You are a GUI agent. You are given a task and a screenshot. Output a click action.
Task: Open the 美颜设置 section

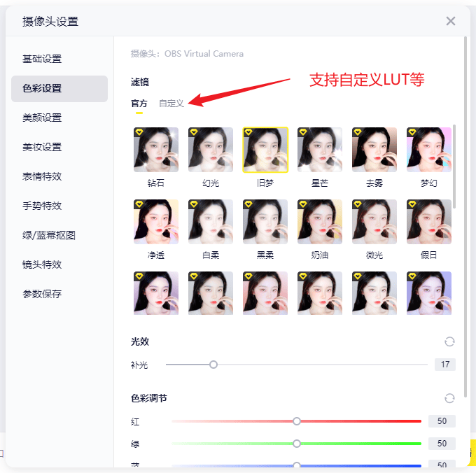coord(42,118)
